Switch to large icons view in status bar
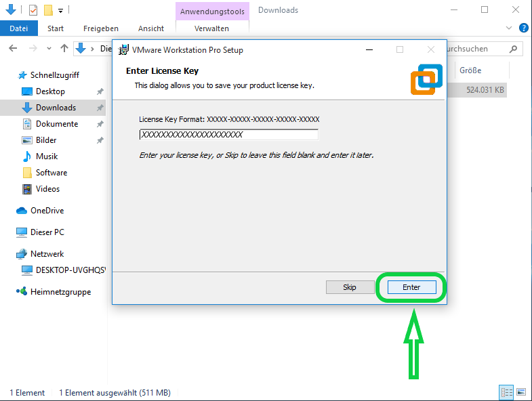This screenshot has height=401, width=532. (521, 392)
